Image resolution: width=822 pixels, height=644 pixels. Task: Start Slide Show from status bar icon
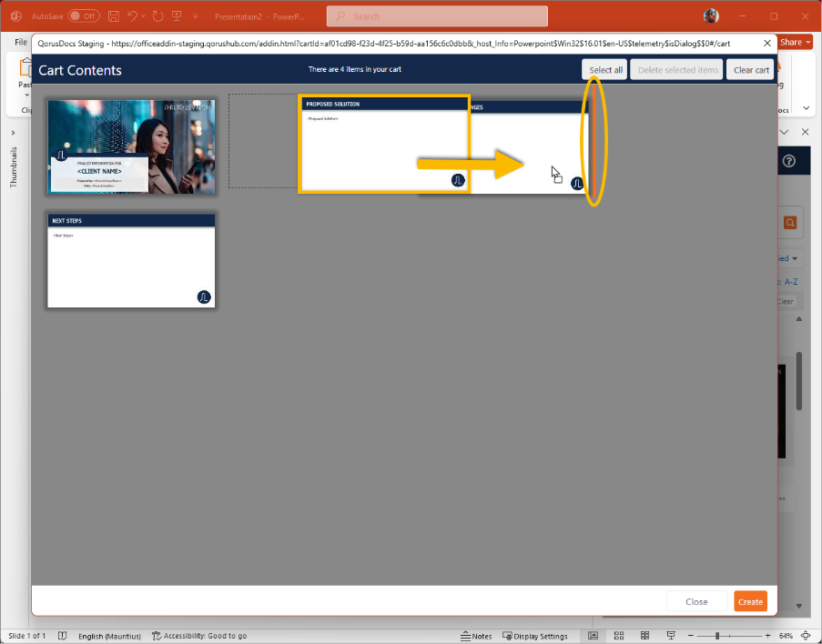coord(671,636)
